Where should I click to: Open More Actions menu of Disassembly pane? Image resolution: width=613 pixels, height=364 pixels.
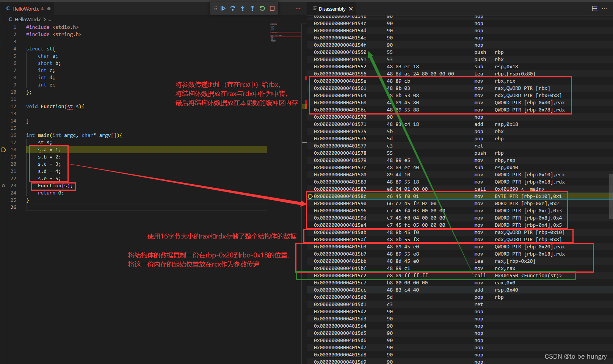[604, 9]
